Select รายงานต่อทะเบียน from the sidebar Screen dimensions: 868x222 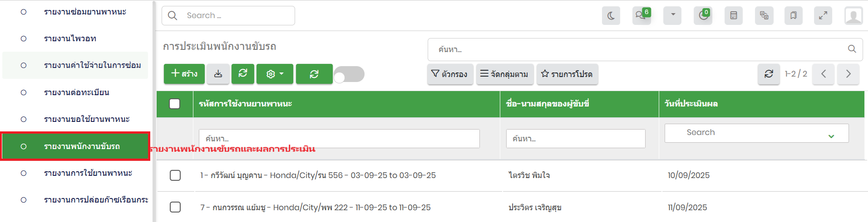coord(76,92)
